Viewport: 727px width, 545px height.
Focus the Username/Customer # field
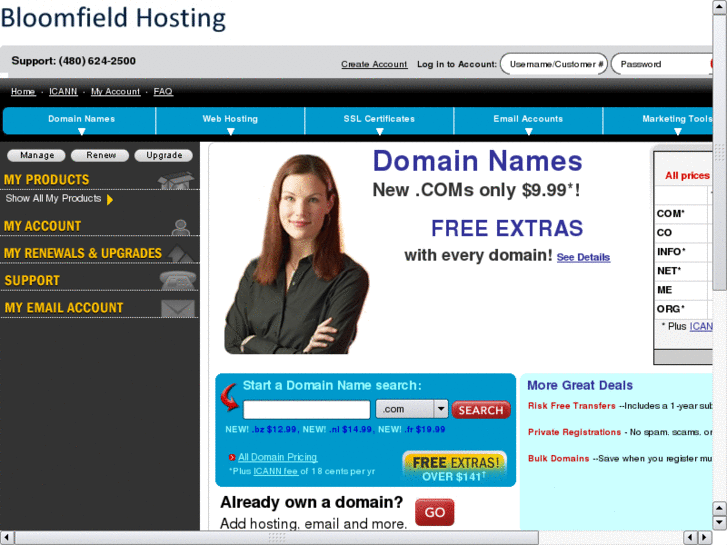click(554, 64)
